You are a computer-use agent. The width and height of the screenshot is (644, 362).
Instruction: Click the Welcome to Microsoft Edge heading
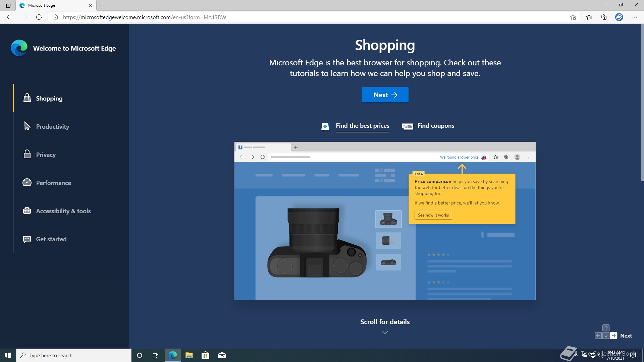(x=74, y=48)
